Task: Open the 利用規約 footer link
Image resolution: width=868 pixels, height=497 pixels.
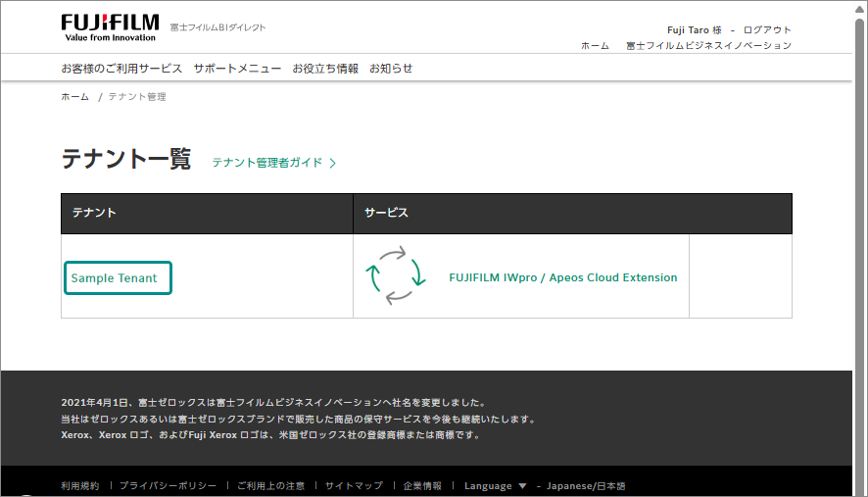Action: pos(80,486)
